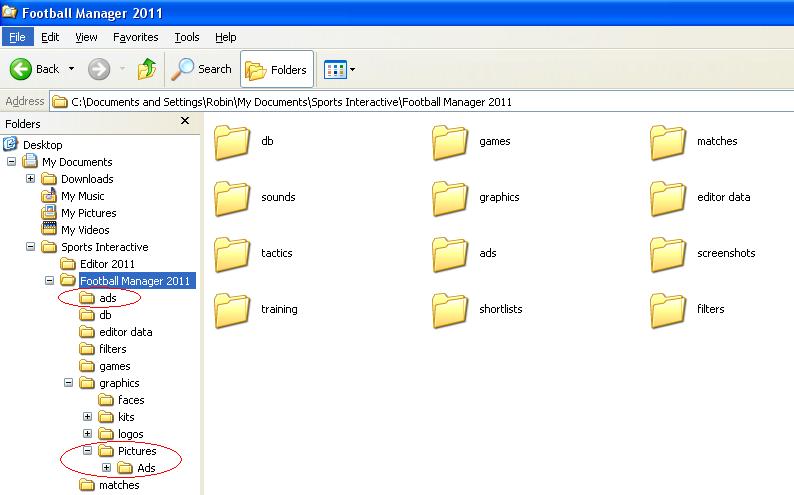The image size is (794, 495).
Task: Select the editor data folder icon in main pane
Action: tap(668, 198)
